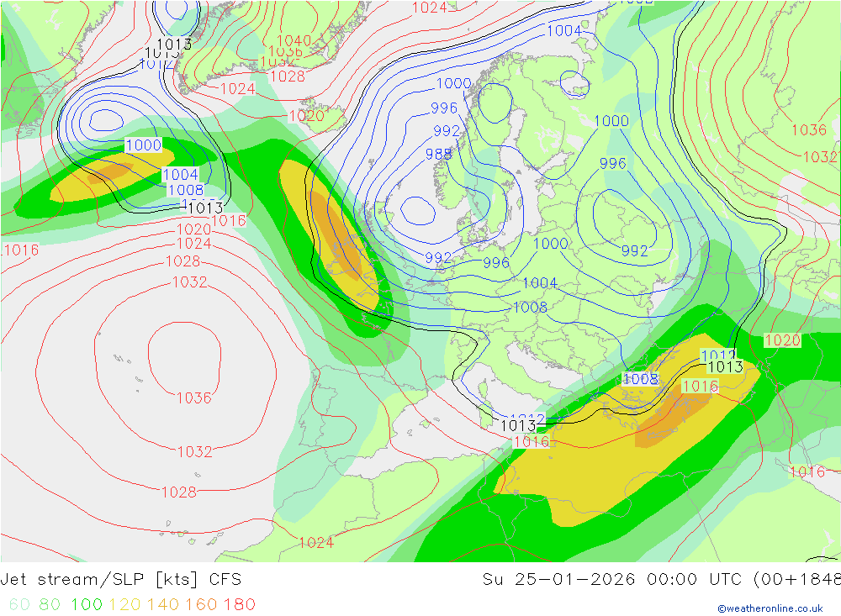Click the 1036 label in the top-right corner
The height and width of the screenshot is (616, 841).
pos(809,129)
